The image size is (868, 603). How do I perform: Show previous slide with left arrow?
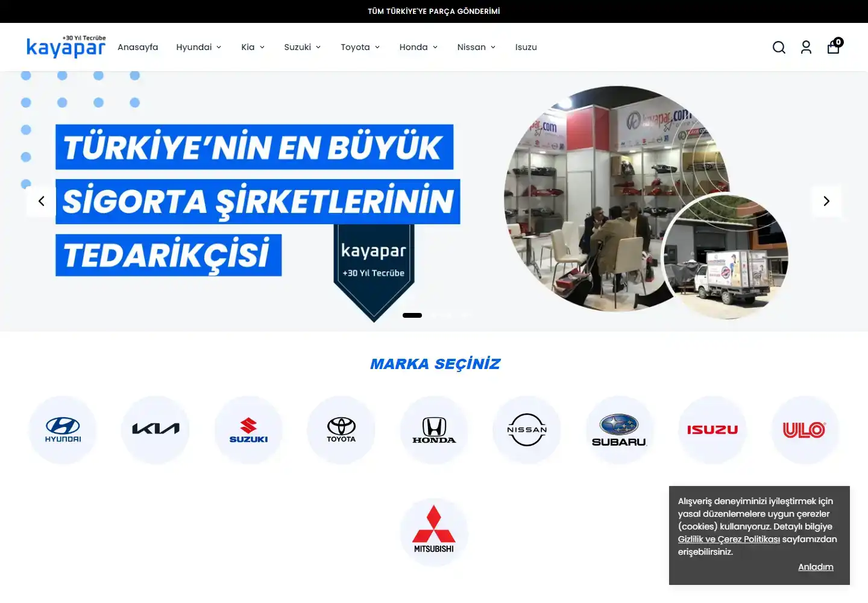click(41, 201)
